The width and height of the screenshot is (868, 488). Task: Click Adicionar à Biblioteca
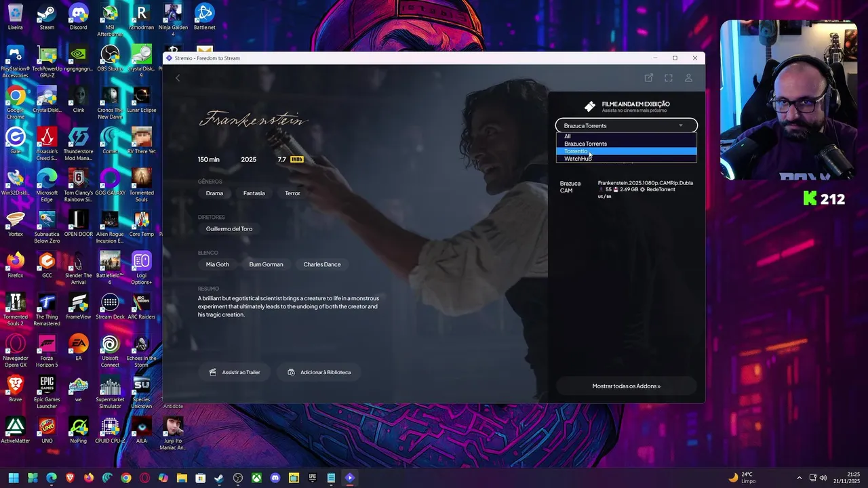319,372
